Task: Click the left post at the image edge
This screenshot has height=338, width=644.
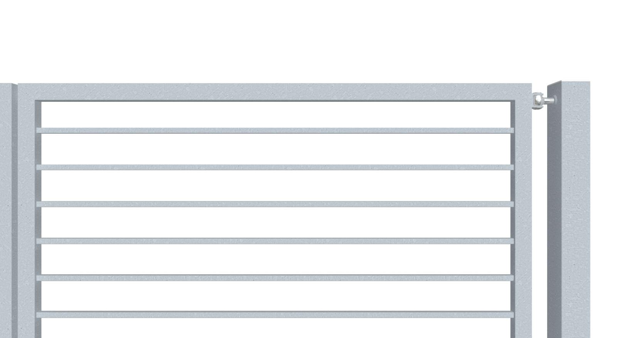Action: coord(7,212)
